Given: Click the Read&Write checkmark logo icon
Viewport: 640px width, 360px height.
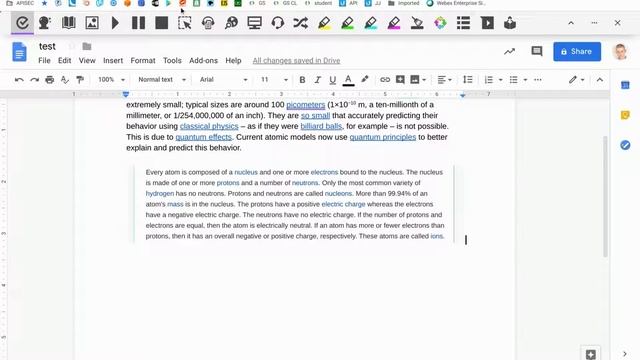Looking at the screenshot, I should coord(22,23).
